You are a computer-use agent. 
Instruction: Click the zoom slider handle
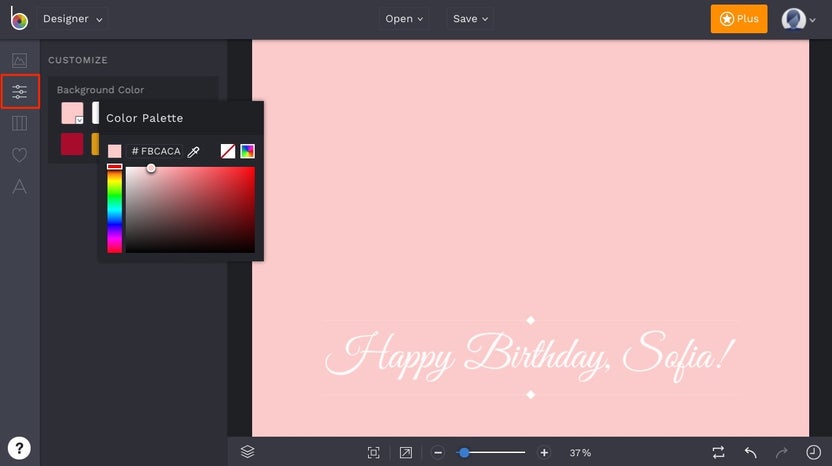click(464, 453)
